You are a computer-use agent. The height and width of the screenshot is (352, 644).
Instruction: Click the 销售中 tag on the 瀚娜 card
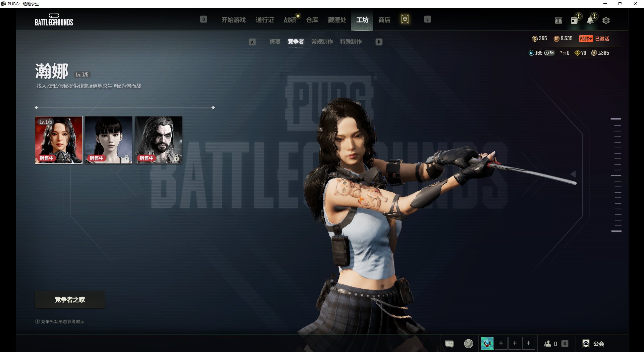click(x=46, y=158)
